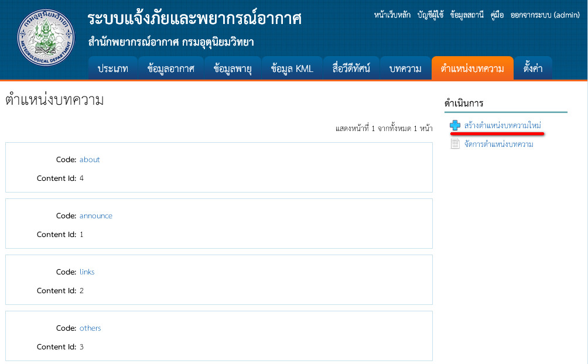Click the page heading ตำแหน่งบทความ
Viewport: 588px width, 364px height.
(54, 100)
